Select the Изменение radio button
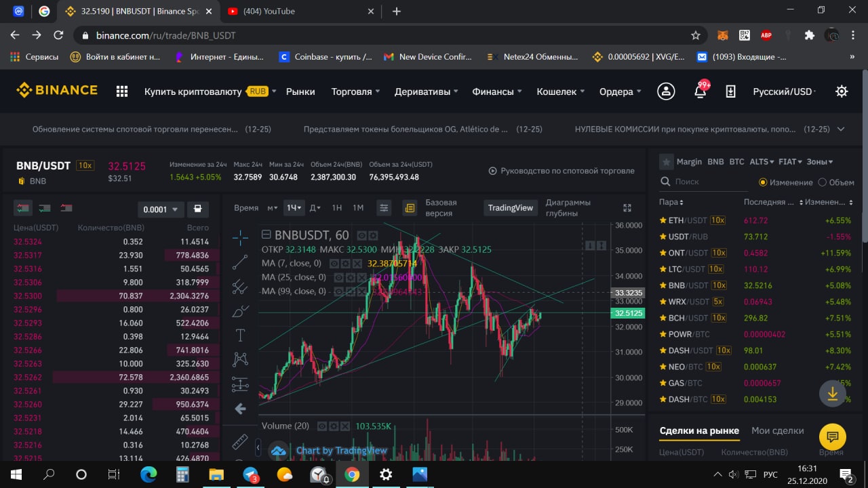The width and height of the screenshot is (868, 488). click(x=763, y=182)
